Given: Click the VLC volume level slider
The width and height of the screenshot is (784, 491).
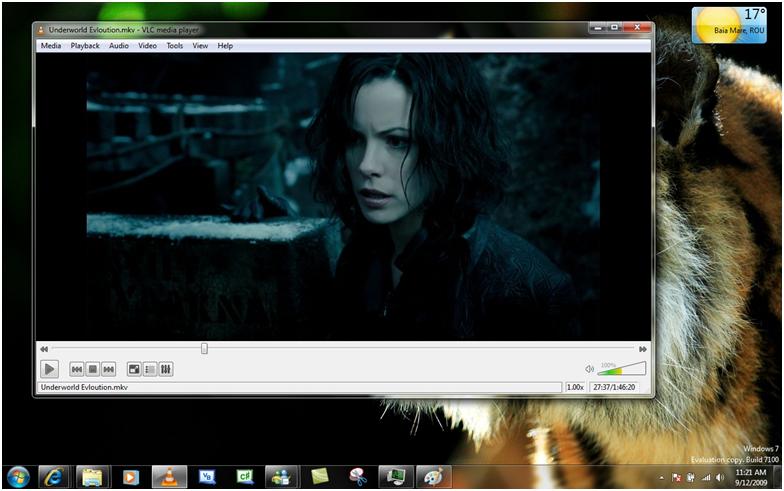Looking at the screenshot, I should click(x=622, y=370).
